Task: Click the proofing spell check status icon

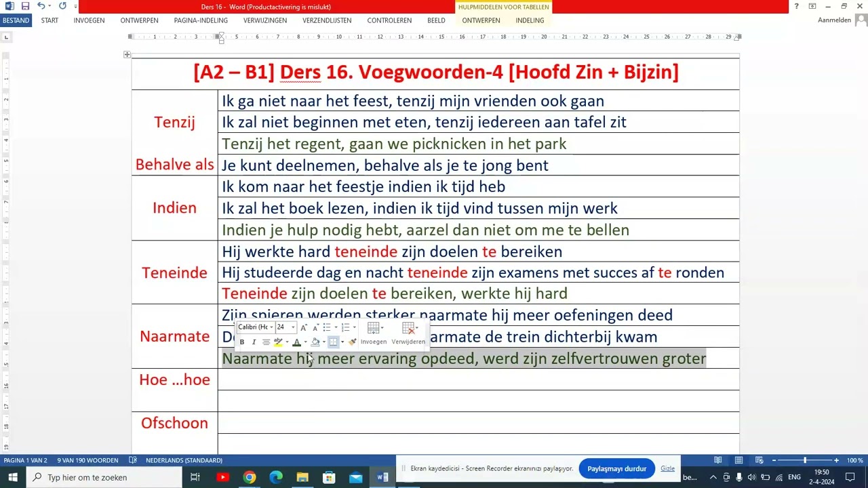Action: click(x=133, y=460)
